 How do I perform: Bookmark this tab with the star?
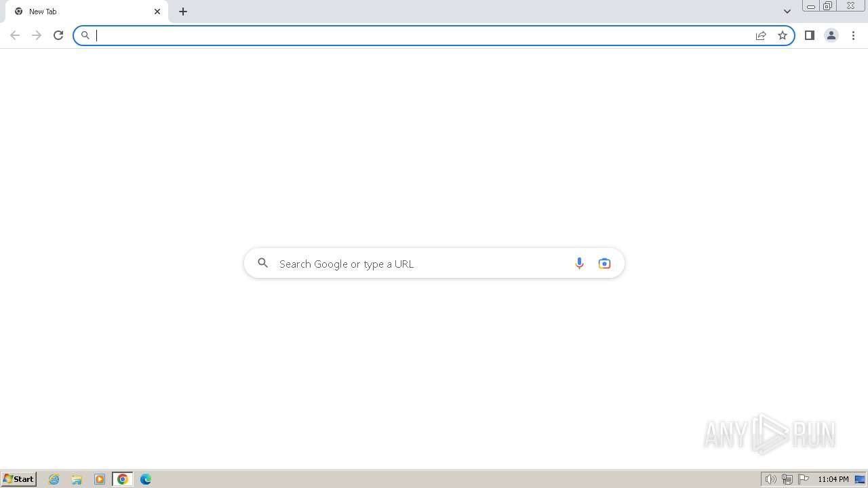(783, 35)
